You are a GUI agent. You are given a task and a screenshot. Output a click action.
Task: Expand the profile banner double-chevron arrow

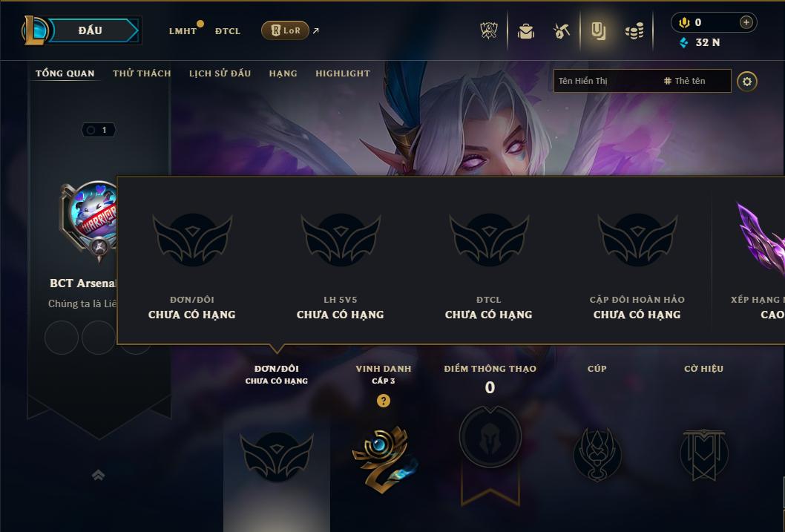tap(98, 475)
